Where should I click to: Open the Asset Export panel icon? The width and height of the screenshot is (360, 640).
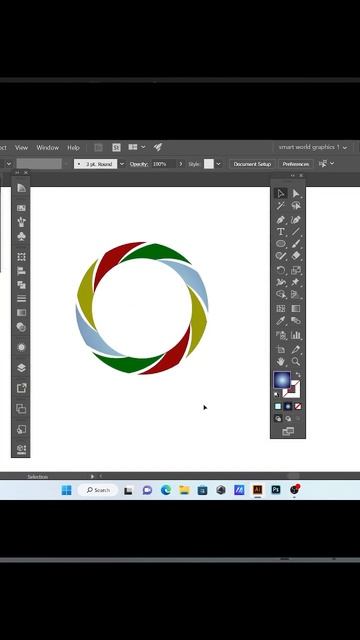click(x=21, y=388)
